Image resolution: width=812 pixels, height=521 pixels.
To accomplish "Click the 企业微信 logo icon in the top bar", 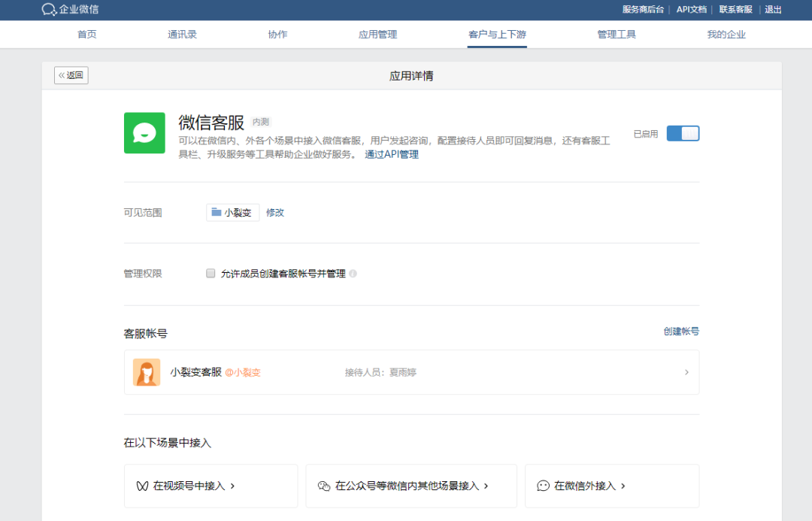I will coord(48,10).
